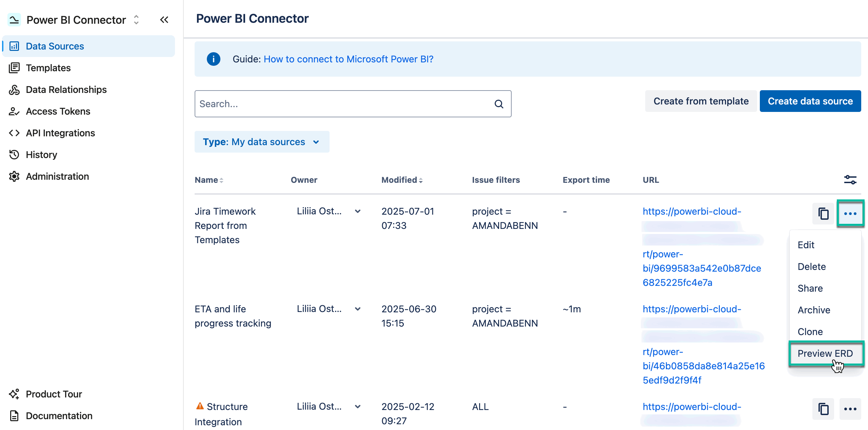Click the warning icon near Structure Integration

pos(200,406)
